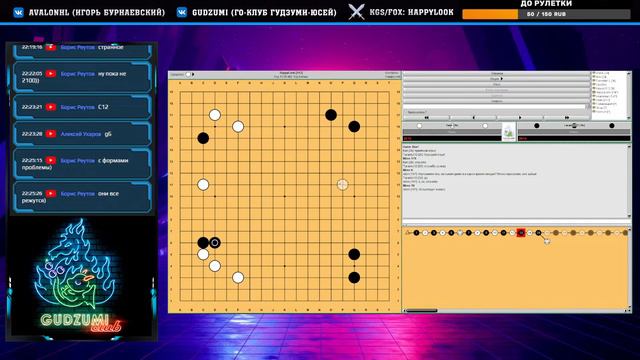Click the YouTube icon on the C12 chat message
This screenshot has height=360, width=640.
pos(51,107)
